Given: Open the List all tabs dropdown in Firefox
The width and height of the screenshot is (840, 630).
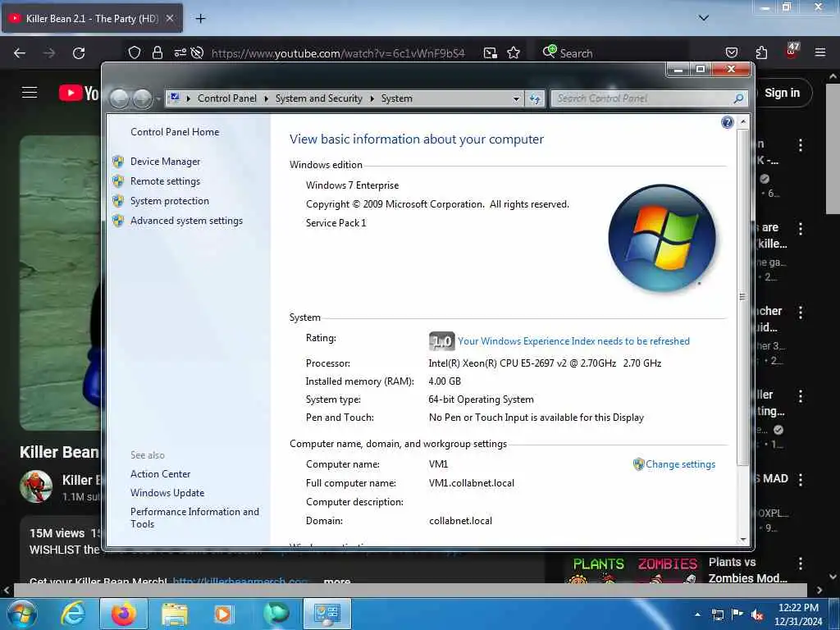Looking at the screenshot, I should click(704, 18).
